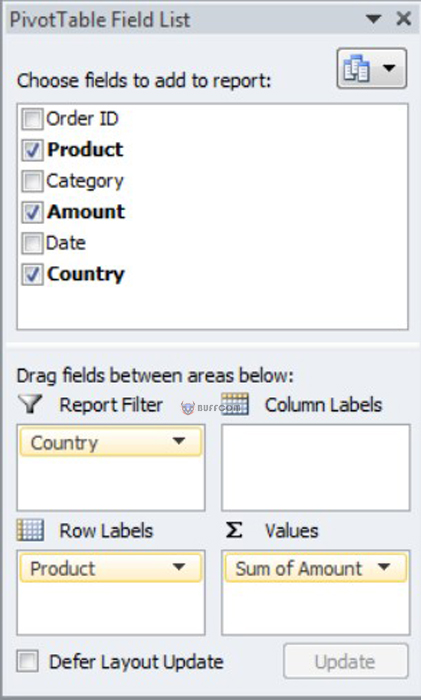Uncheck the Product field checkbox
This screenshot has height=700, width=421.
coord(32,150)
